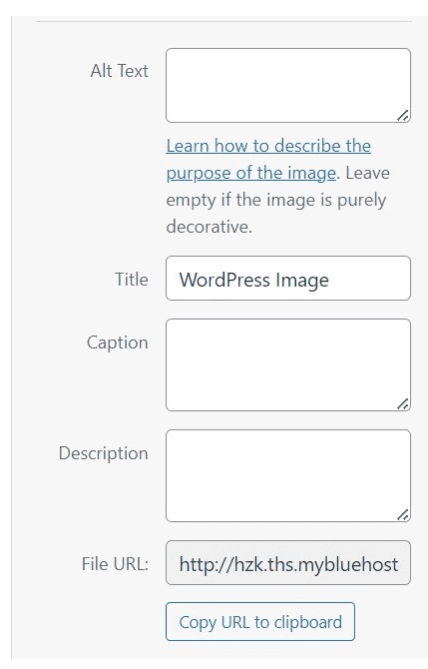Click the Caption box resize grip
Image resolution: width=428 pixels, height=669 pixels.
[403, 404]
